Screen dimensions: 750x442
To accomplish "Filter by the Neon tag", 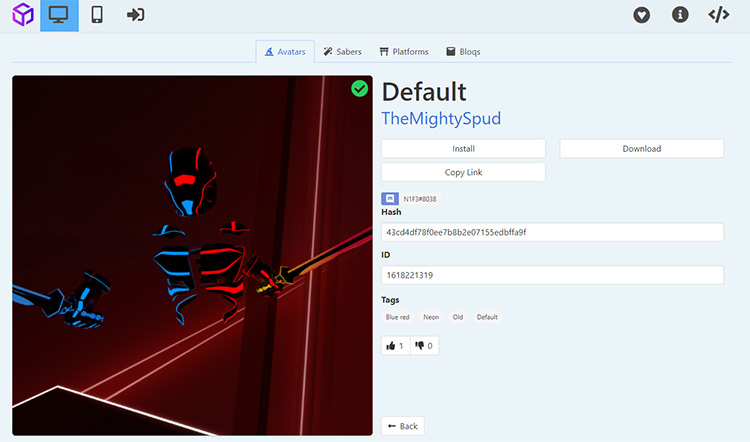I will point(431,317).
